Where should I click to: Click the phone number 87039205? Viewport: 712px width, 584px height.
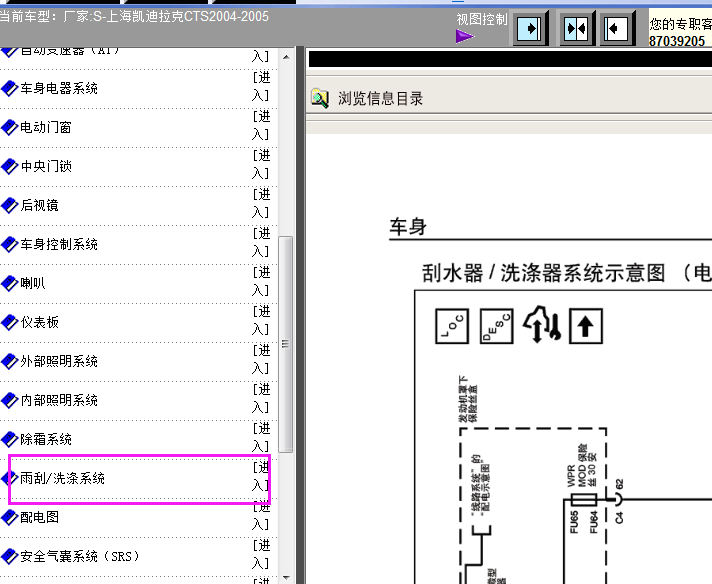677,41
